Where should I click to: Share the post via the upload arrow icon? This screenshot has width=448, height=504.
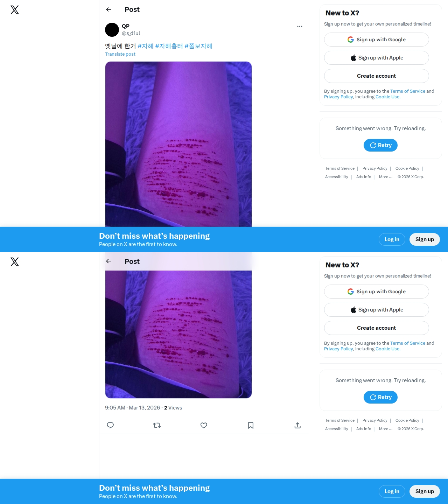pos(297,425)
